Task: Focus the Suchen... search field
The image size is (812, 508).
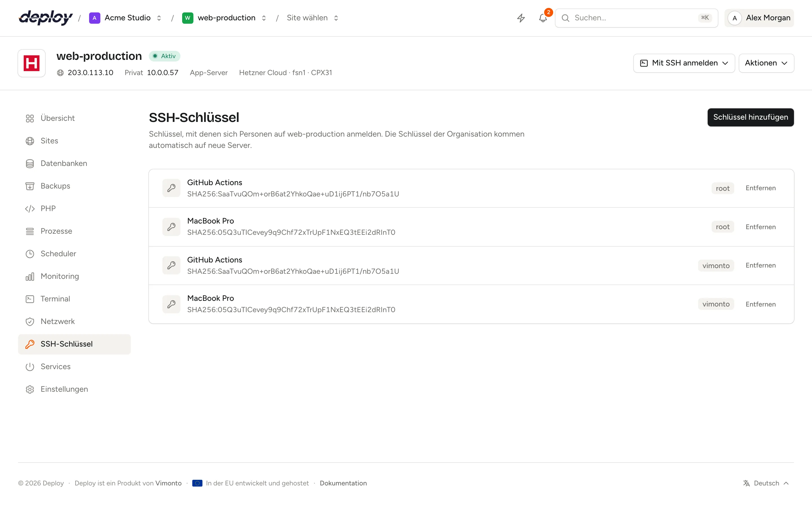Action: (636, 18)
